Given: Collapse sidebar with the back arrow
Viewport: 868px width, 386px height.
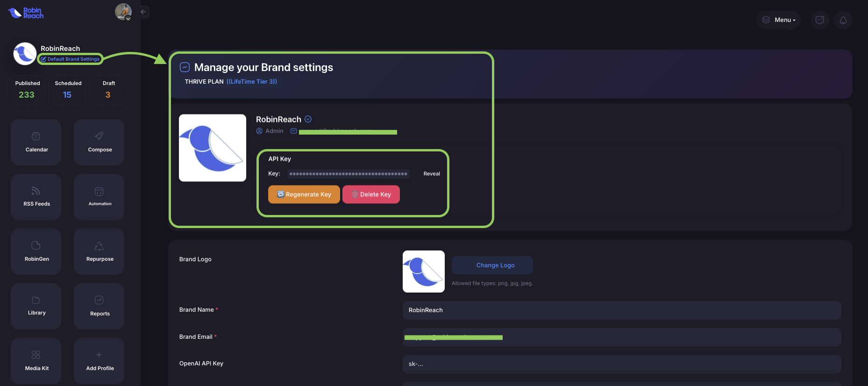Looking at the screenshot, I should [x=143, y=12].
